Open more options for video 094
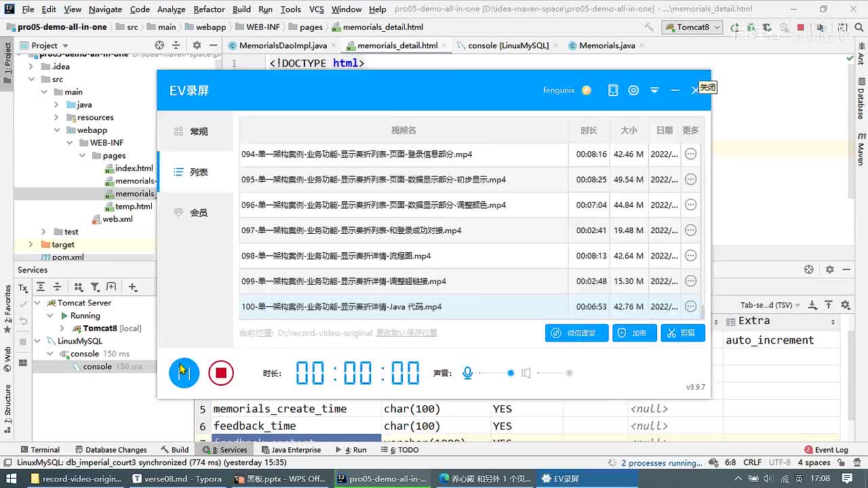This screenshot has height=488, width=868. point(690,154)
